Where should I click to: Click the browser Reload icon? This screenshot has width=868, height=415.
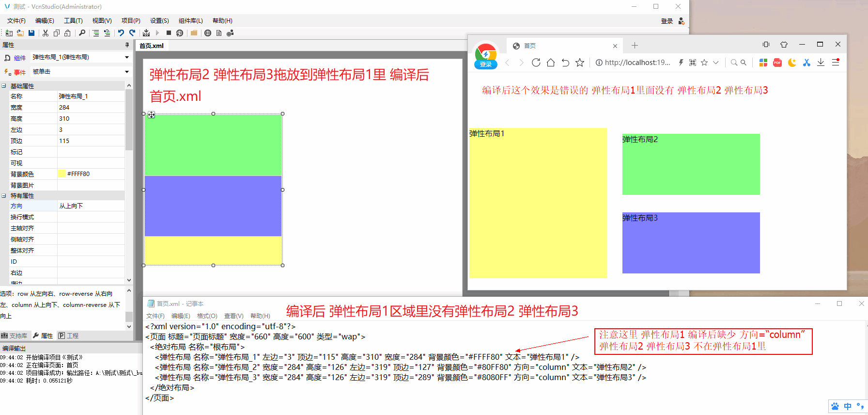[536, 63]
